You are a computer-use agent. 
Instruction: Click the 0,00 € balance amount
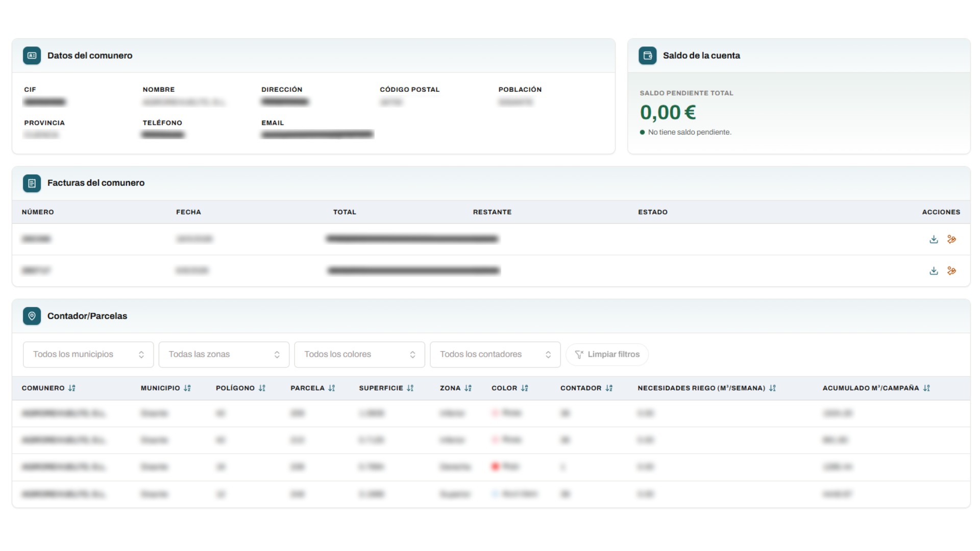click(668, 113)
